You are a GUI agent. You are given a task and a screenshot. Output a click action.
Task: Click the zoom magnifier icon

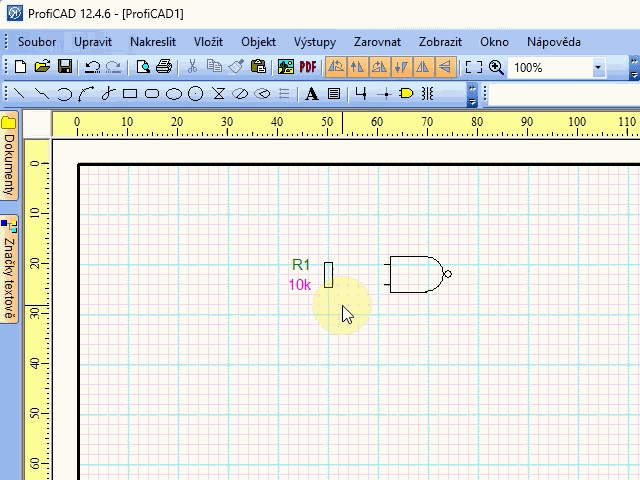click(x=496, y=67)
